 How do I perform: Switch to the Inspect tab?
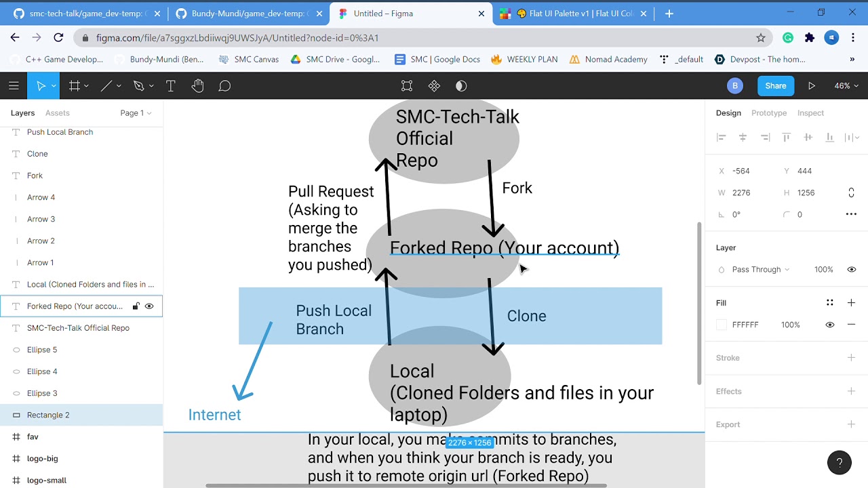click(810, 113)
